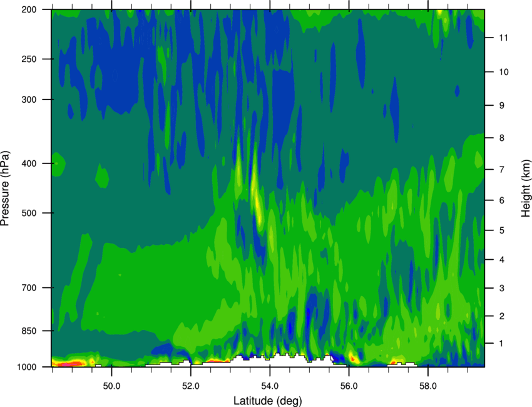Click the 'Pressure (hPa)' axis title
Image resolution: width=532 pixels, height=407 pixels.
coord(5,188)
